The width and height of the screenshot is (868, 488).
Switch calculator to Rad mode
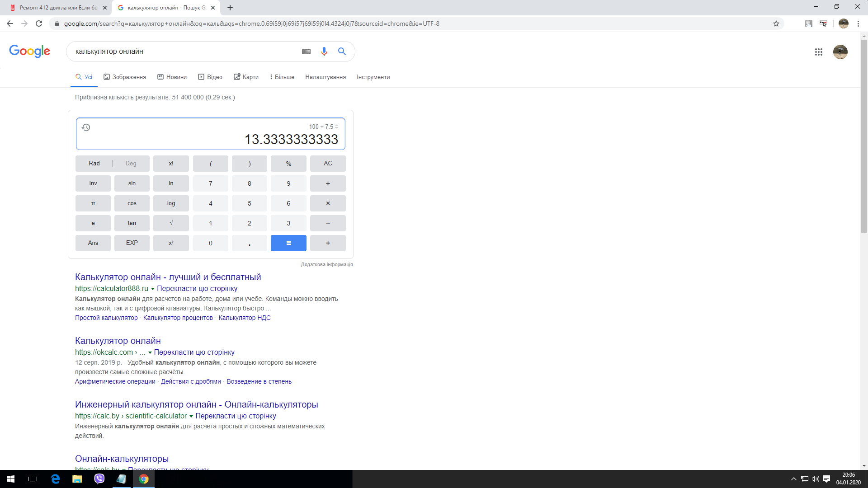(x=94, y=163)
